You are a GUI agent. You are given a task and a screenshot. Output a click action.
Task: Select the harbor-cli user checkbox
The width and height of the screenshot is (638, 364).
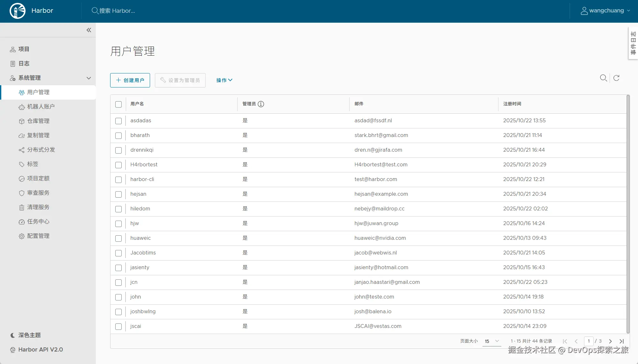tap(118, 180)
